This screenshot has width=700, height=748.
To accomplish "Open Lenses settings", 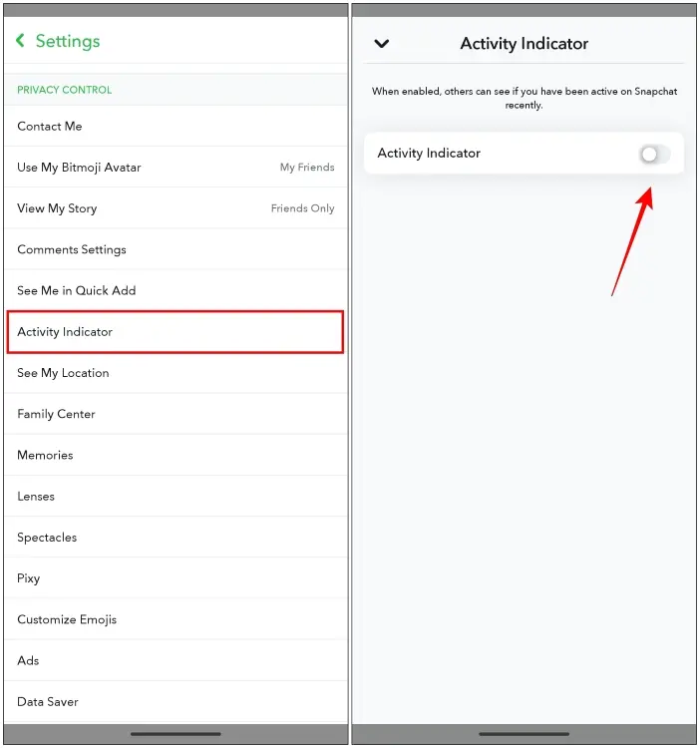I will pos(175,496).
